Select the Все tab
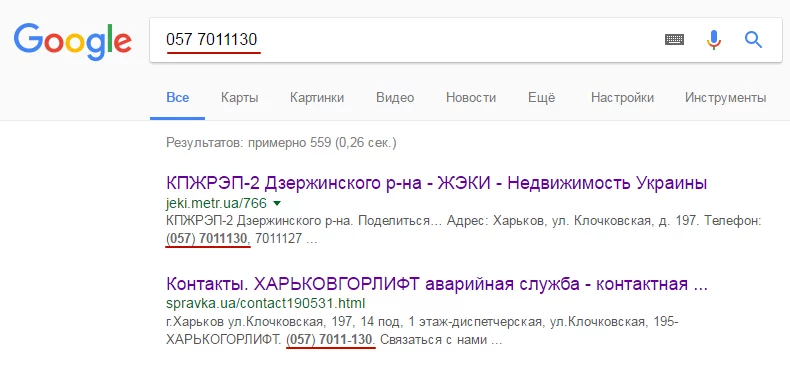Screen dimensions: 790x365 point(177,97)
